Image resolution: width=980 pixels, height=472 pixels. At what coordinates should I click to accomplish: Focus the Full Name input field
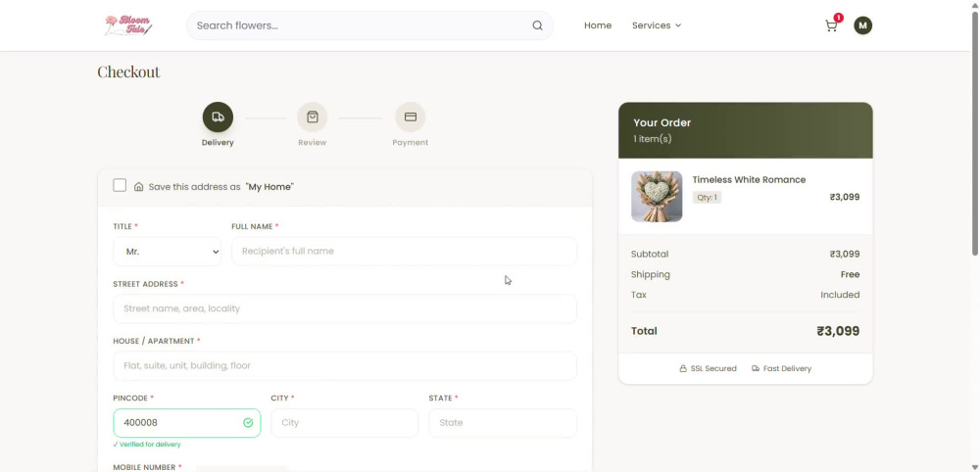[404, 251]
